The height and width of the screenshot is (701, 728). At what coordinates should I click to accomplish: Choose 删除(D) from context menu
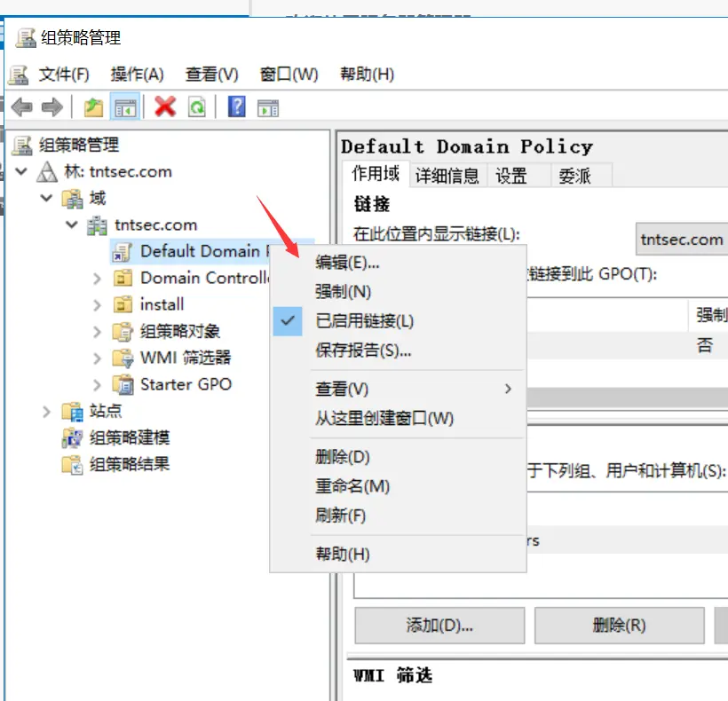click(x=398, y=457)
